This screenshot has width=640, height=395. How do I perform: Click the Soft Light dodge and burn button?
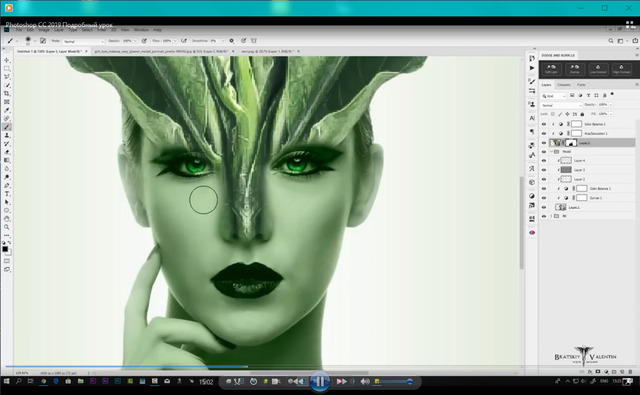[551, 69]
